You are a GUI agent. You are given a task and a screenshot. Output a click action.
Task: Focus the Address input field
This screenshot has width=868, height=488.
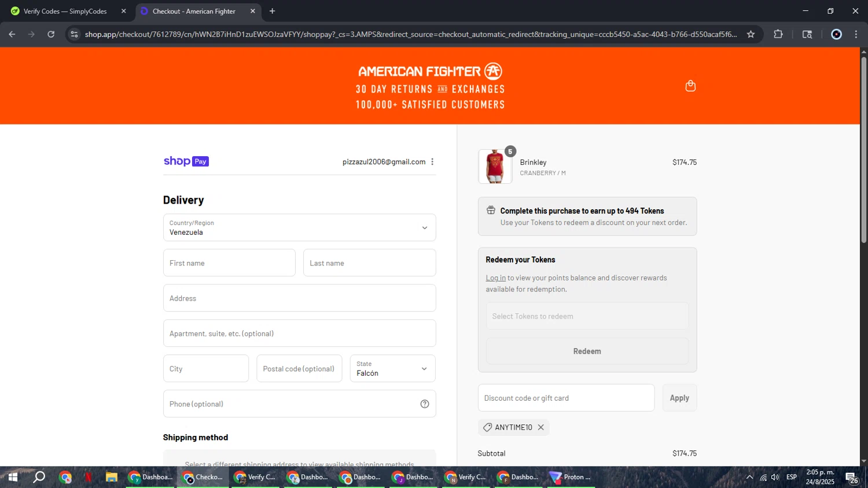[x=299, y=298]
